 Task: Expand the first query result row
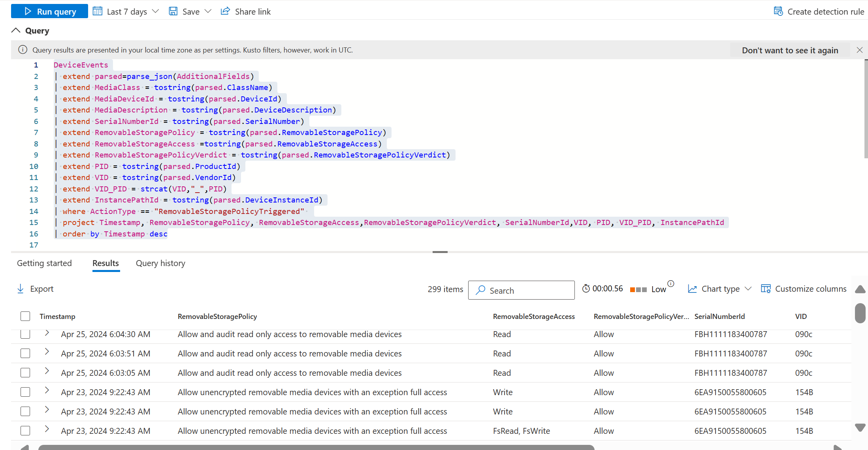pyautogui.click(x=47, y=333)
